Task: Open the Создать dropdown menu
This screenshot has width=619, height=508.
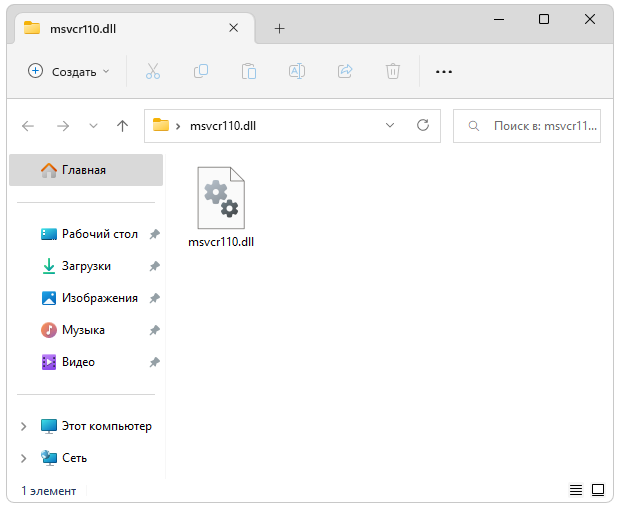Action: (x=69, y=71)
